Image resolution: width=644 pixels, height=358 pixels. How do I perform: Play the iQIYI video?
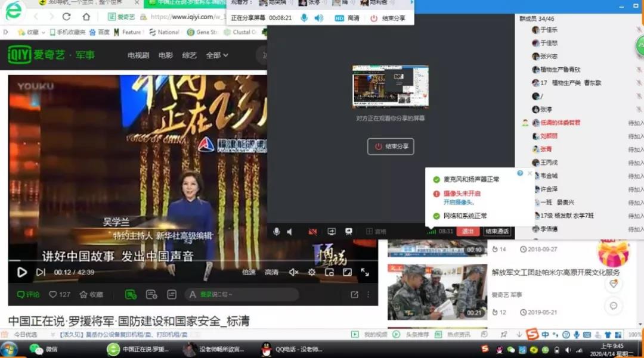coord(22,272)
